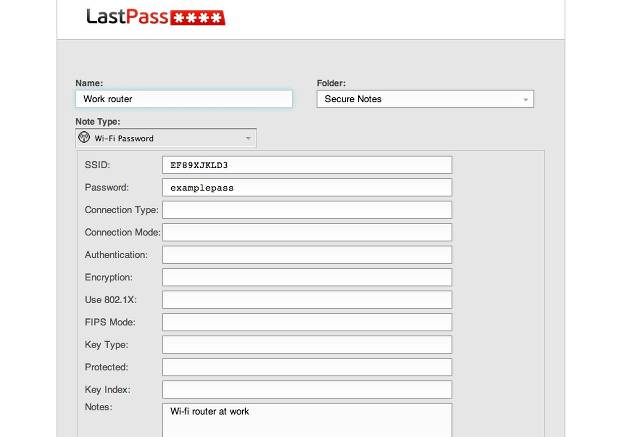Click the Note Type: label
The image size is (640, 437).
coord(98,122)
